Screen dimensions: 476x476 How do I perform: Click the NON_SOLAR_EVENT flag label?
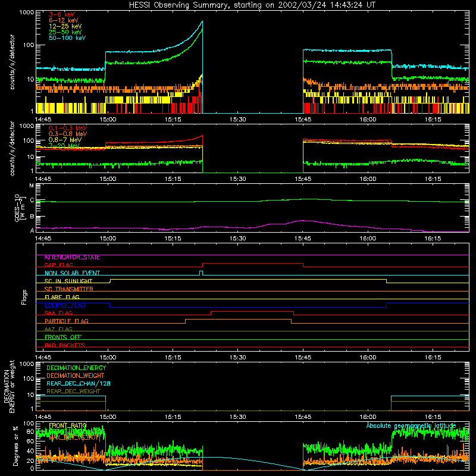point(72,273)
